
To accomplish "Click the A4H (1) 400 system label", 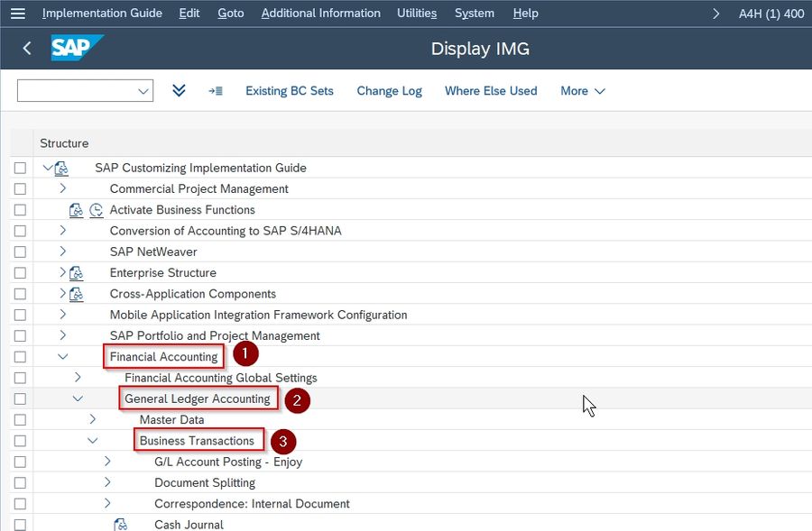I will [771, 14].
